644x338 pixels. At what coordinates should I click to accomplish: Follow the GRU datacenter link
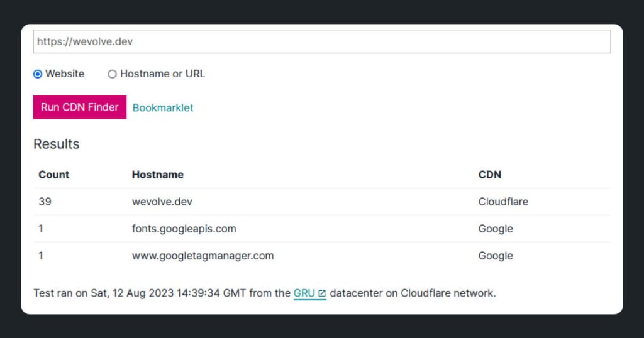click(304, 293)
